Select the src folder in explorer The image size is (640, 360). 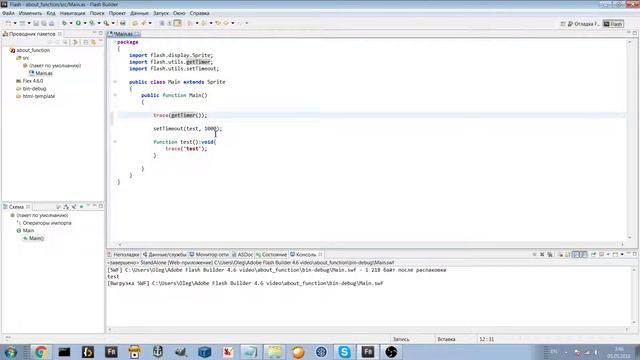25,58
